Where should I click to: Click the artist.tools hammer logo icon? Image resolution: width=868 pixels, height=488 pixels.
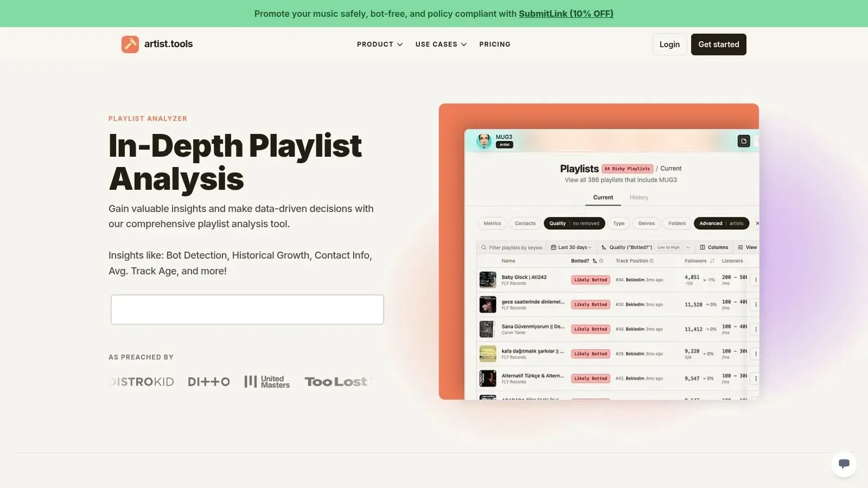(x=130, y=44)
